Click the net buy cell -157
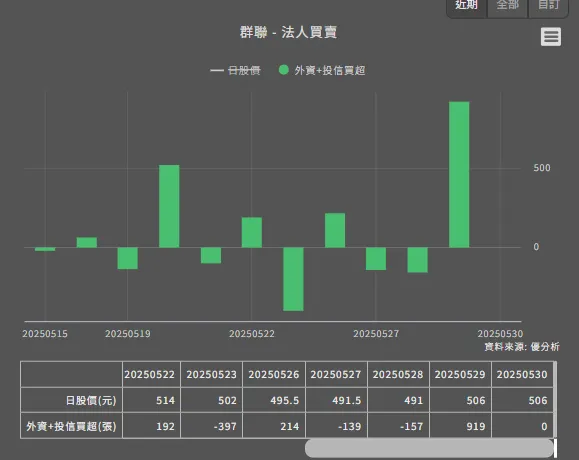 click(x=398, y=426)
